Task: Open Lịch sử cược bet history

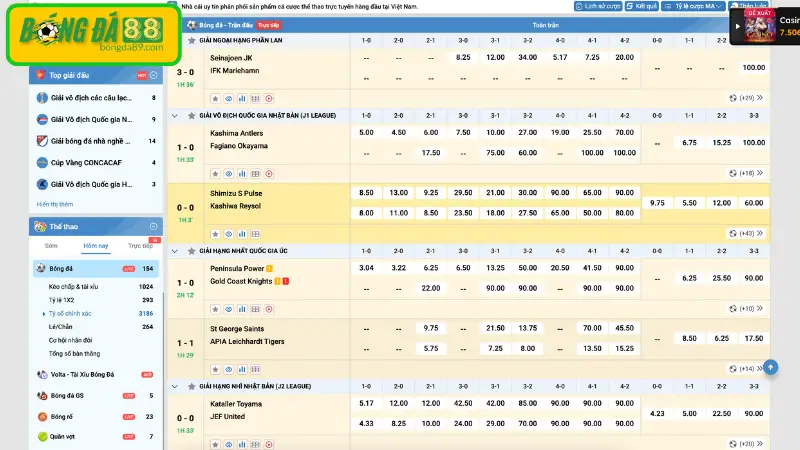Action: click(x=598, y=6)
